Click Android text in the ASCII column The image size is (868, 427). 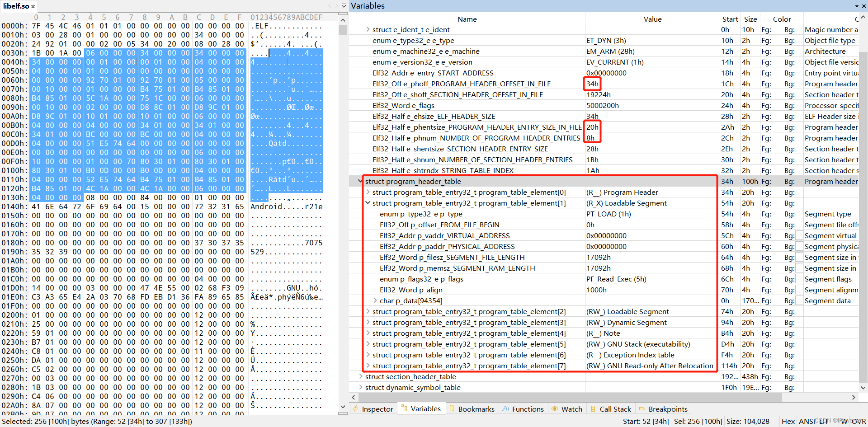pos(266,206)
